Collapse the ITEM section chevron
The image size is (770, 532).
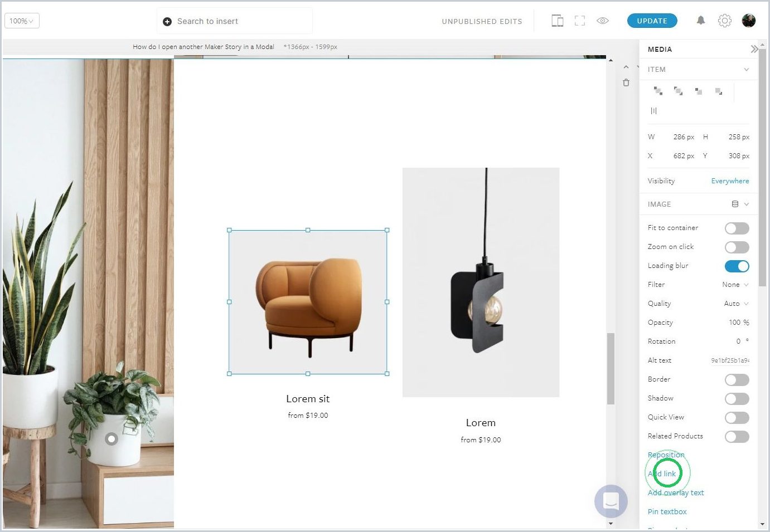[x=746, y=70]
